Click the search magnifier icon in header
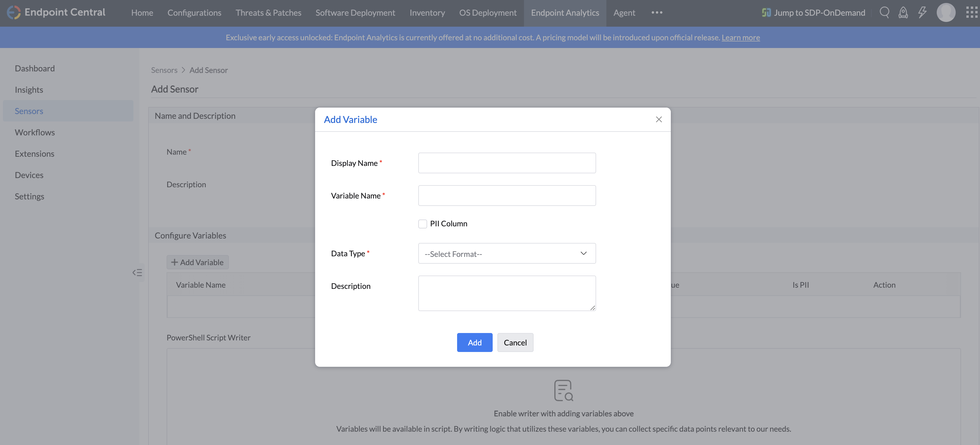The width and height of the screenshot is (980, 445). (884, 12)
